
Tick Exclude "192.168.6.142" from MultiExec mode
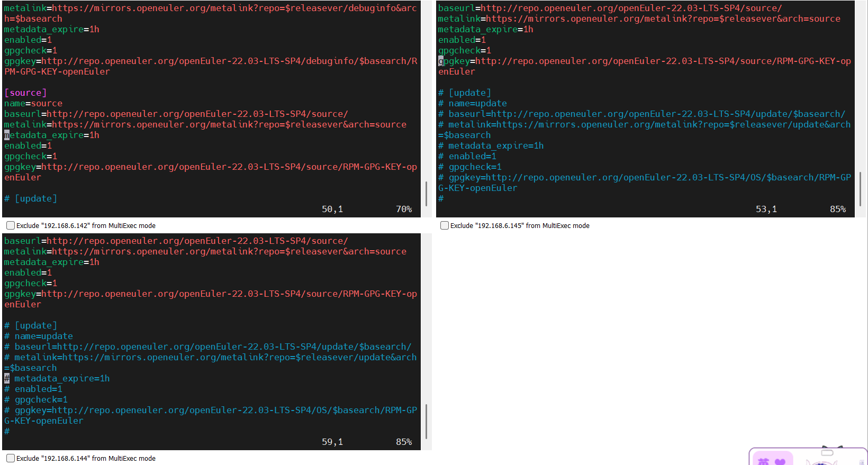pos(11,225)
